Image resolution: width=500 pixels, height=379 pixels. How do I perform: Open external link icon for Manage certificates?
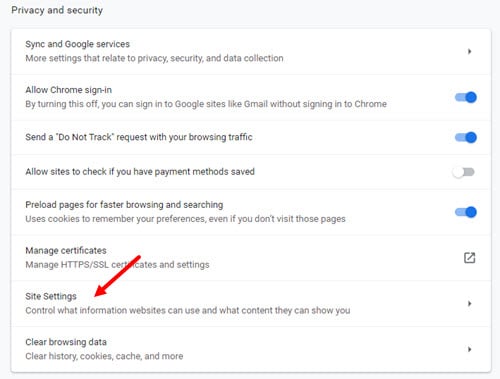(x=469, y=258)
